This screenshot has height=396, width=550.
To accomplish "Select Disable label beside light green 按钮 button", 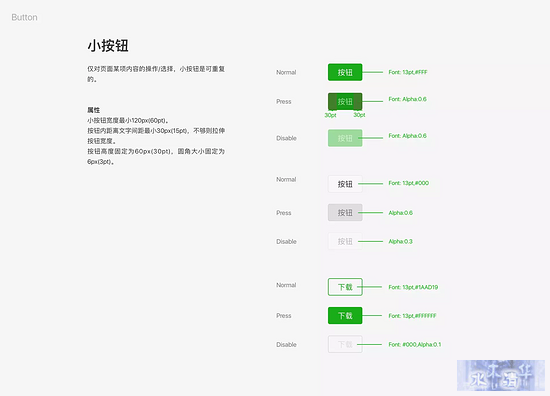I will 286,138.
